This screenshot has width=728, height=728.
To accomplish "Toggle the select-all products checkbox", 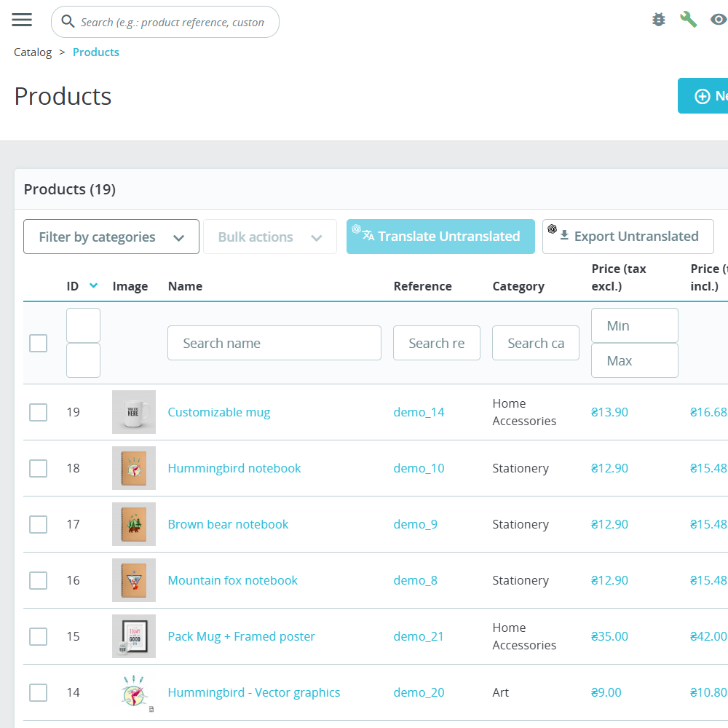I will (x=38, y=343).
